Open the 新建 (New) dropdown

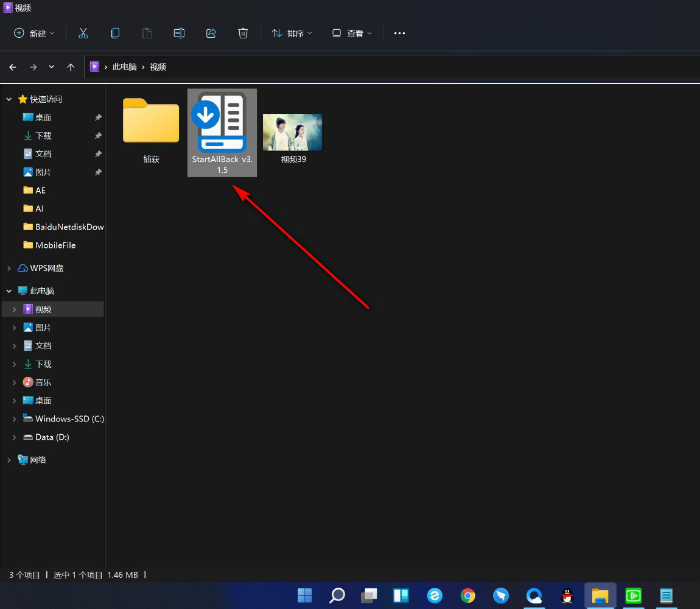[x=34, y=33]
